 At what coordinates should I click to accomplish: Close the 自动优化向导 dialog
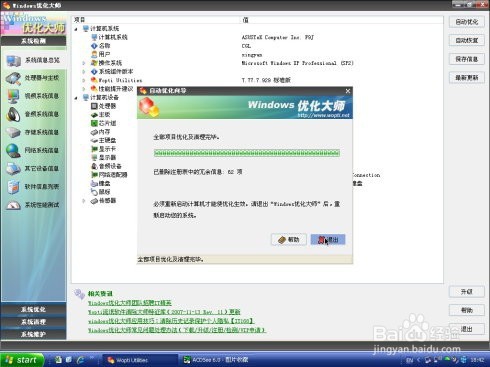pyautogui.click(x=348, y=91)
